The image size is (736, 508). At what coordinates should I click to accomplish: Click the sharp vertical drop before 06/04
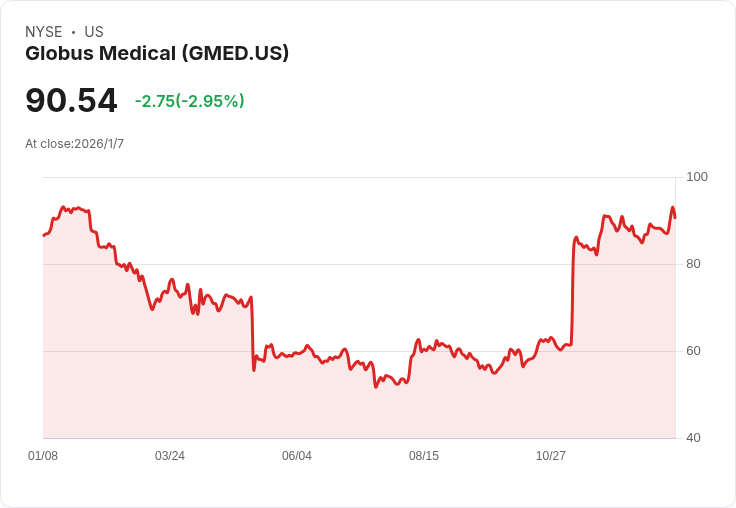pos(253,335)
